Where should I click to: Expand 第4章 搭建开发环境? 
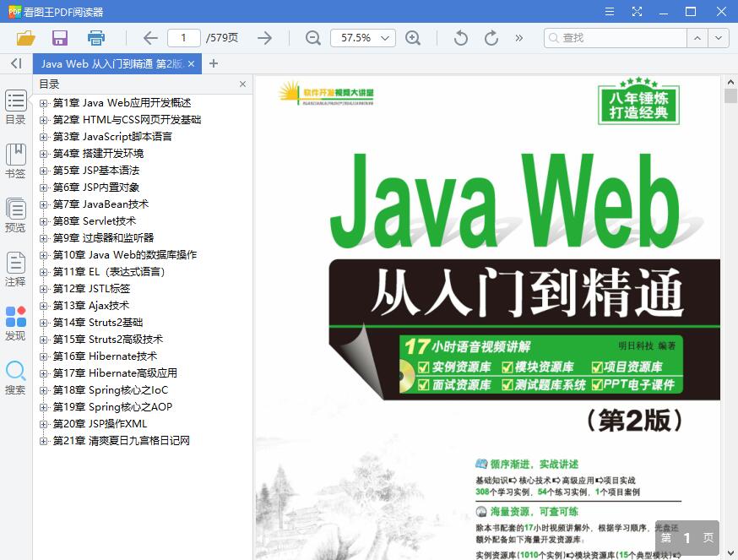pyautogui.click(x=43, y=154)
